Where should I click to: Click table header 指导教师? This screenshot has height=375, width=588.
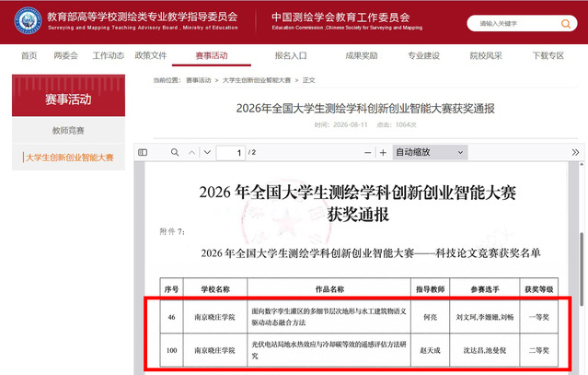point(430,289)
